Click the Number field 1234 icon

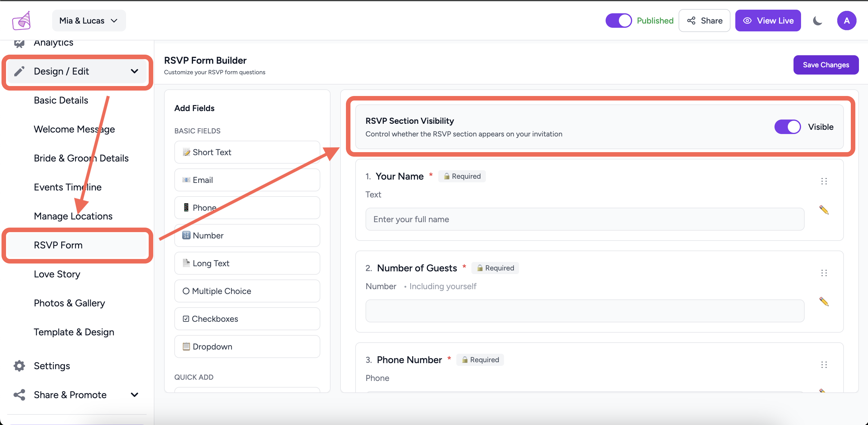(186, 235)
